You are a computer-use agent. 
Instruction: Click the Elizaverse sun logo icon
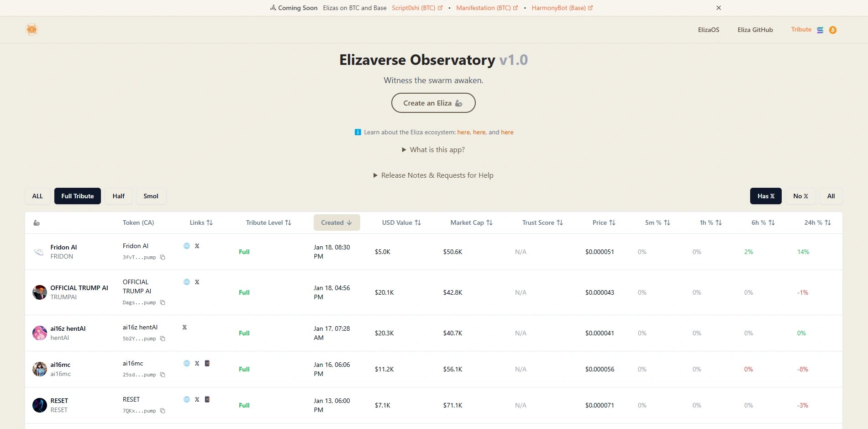32,30
